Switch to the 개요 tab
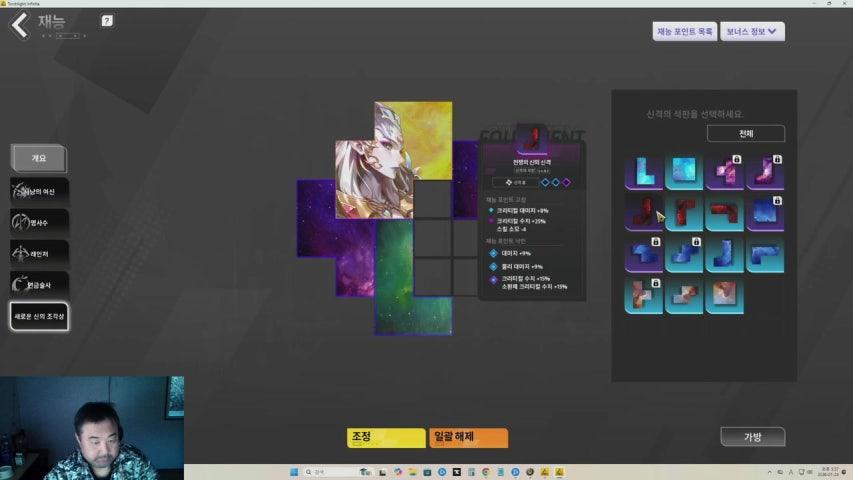Image resolution: width=853 pixels, height=480 pixels. 39,158
